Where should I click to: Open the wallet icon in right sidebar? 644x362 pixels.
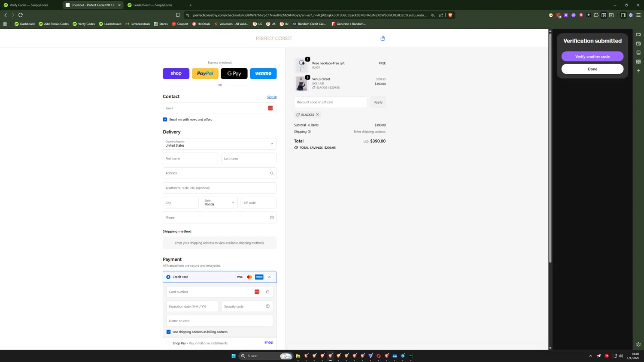pos(638,44)
